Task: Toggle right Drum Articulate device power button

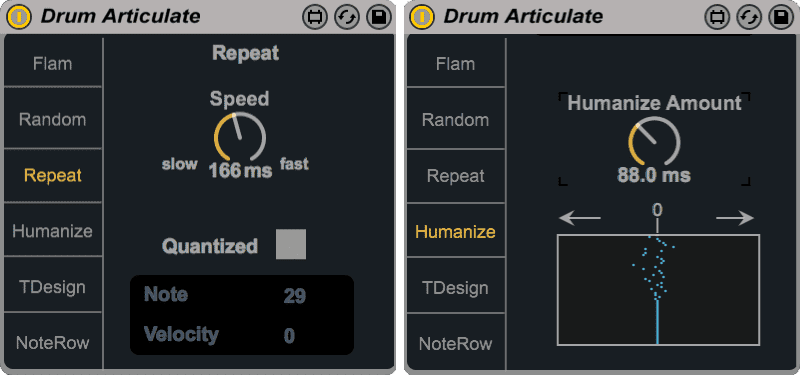Action: click(422, 17)
